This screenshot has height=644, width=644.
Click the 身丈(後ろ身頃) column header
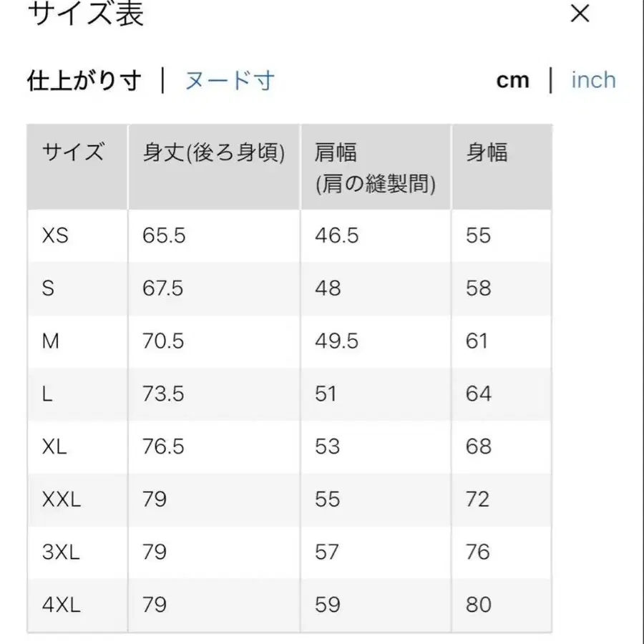[213, 152]
